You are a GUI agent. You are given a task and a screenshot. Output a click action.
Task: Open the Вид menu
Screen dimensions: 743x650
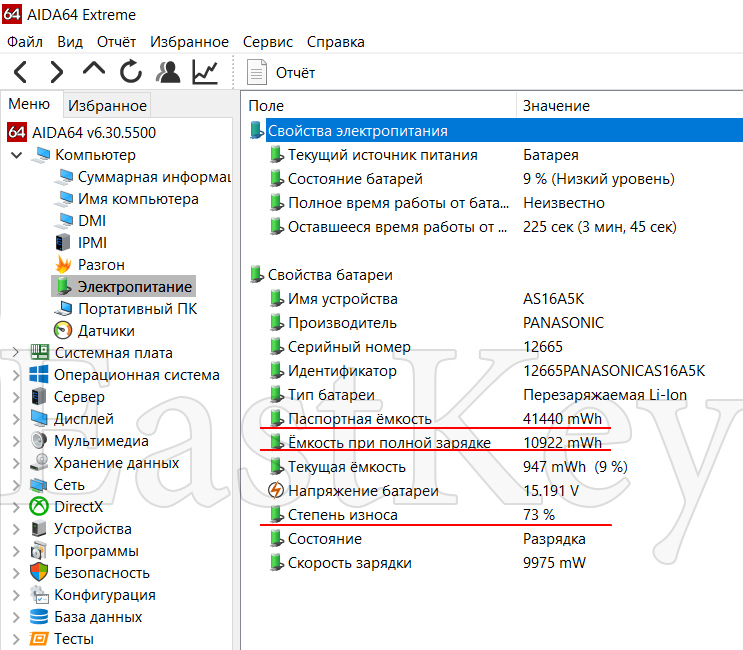70,42
